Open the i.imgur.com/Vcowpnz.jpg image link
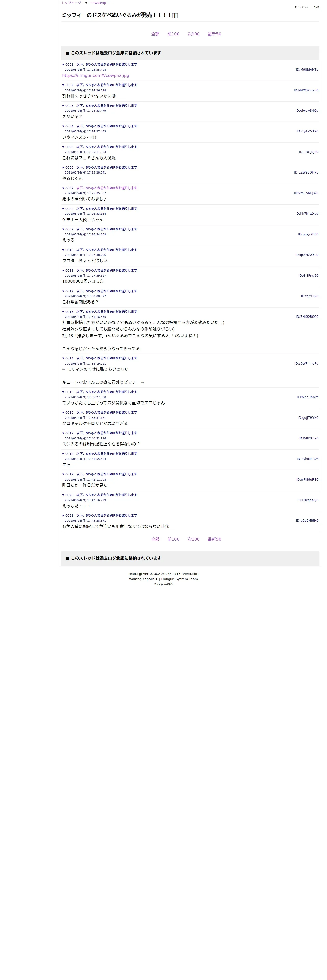Image resolution: width=327 pixels, height=980 pixels. point(96,75)
